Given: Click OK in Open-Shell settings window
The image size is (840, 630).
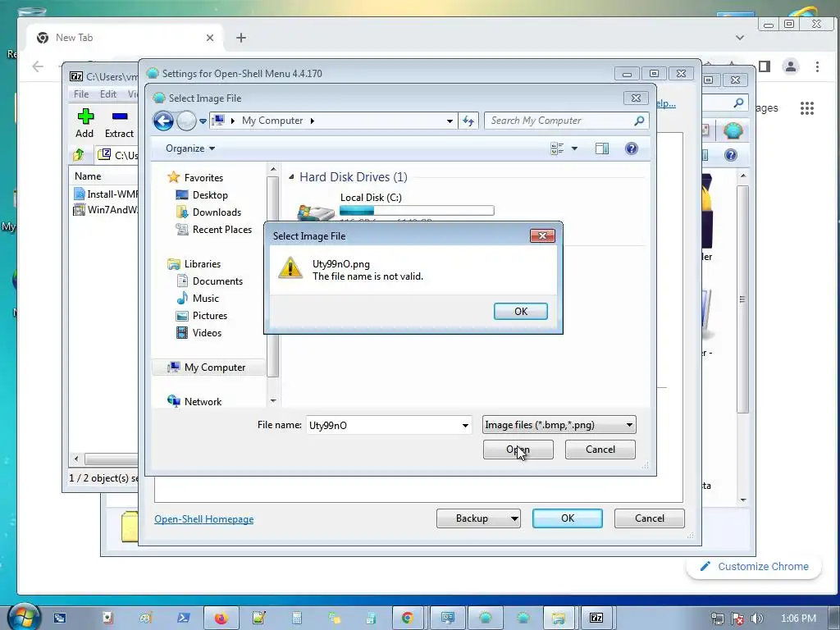Looking at the screenshot, I should click(x=568, y=518).
